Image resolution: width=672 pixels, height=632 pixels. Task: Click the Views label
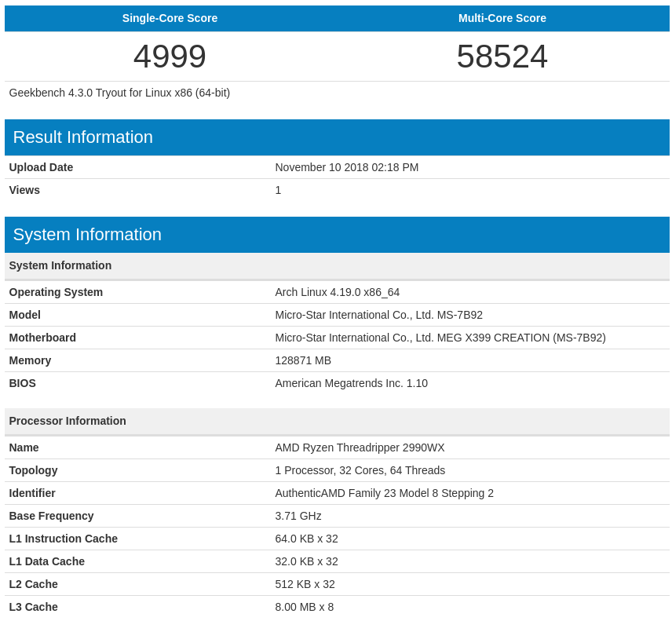24,190
